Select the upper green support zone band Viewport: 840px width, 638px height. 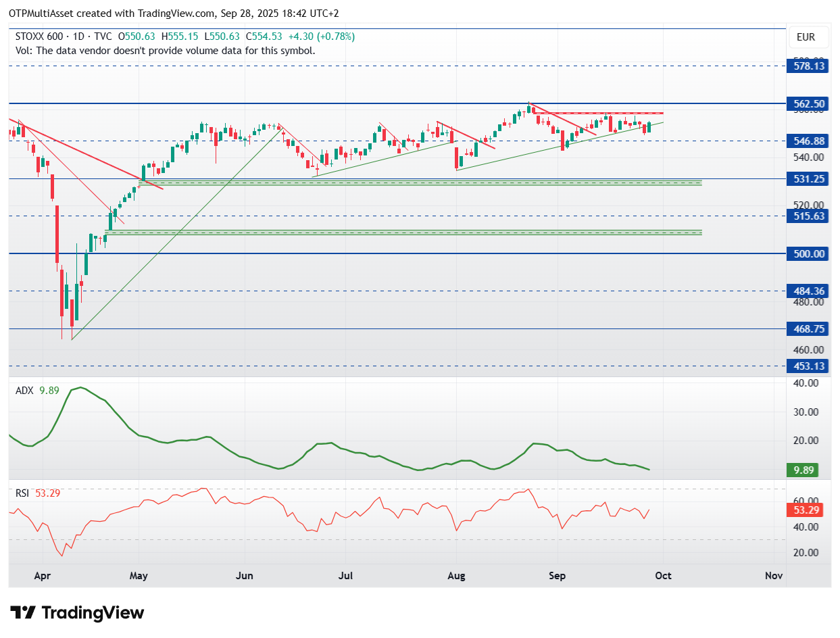[x=420, y=182]
